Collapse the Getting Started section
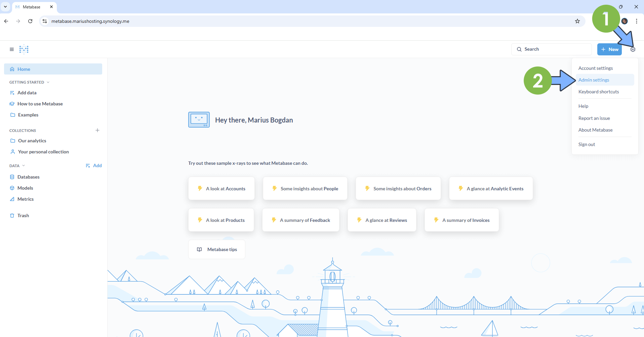644x337 pixels. (48, 82)
